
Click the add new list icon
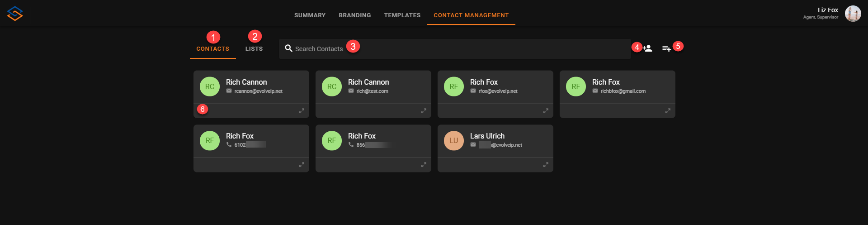pos(666,48)
